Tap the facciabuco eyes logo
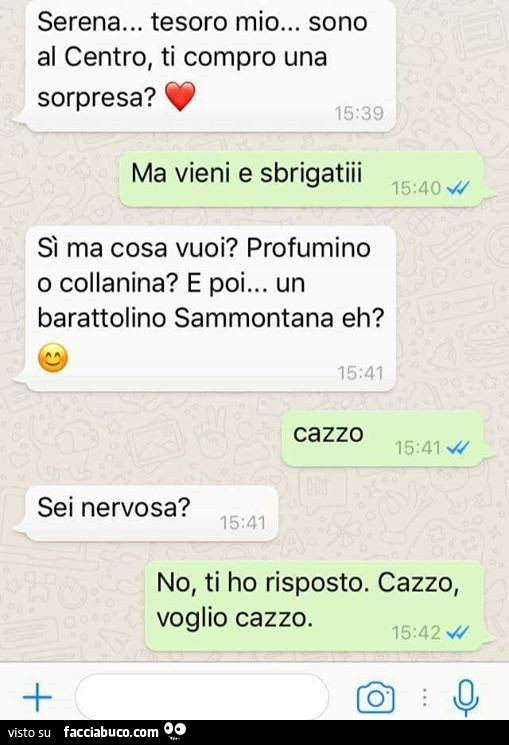The image size is (509, 745). click(x=174, y=731)
